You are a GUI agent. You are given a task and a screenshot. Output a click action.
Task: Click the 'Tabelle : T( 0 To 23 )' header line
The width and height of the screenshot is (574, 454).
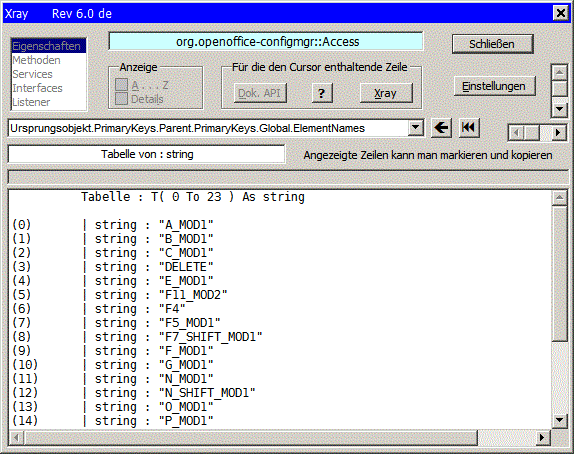pos(193,197)
